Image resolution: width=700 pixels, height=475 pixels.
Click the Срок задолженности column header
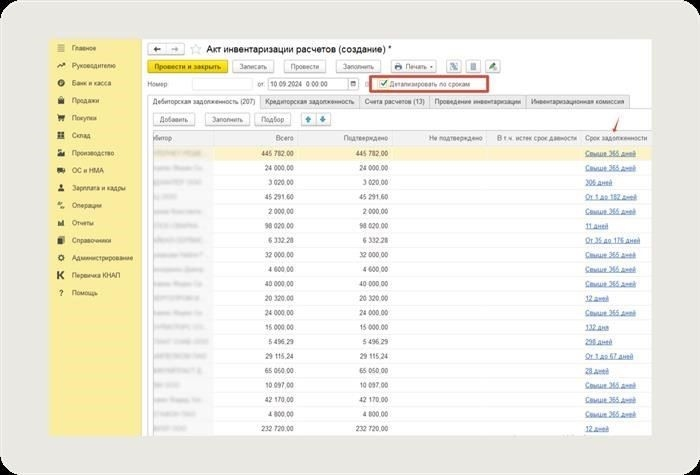click(616, 138)
